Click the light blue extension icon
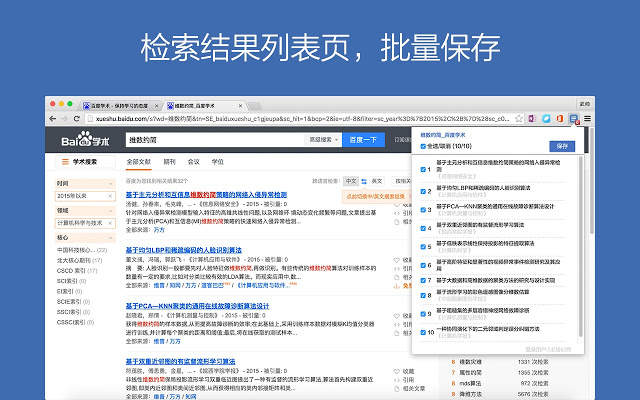The width and height of the screenshot is (640, 400). [x=546, y=119]
